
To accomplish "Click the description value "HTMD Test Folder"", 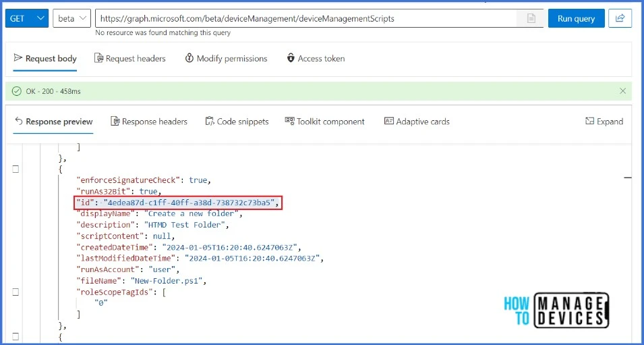I will click(184, 225).
